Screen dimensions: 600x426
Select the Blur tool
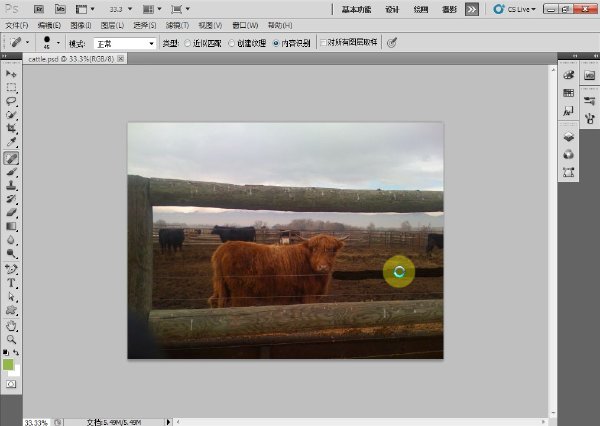click(11, 240)
